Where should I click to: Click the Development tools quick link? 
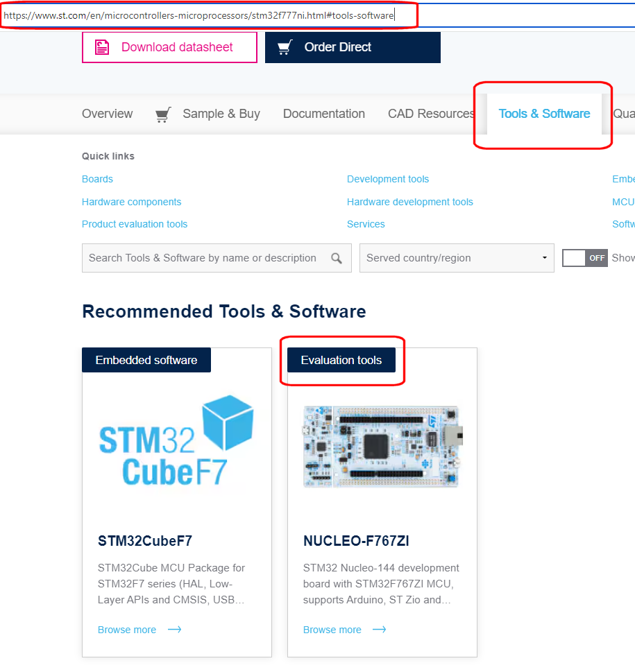[388, 179]
